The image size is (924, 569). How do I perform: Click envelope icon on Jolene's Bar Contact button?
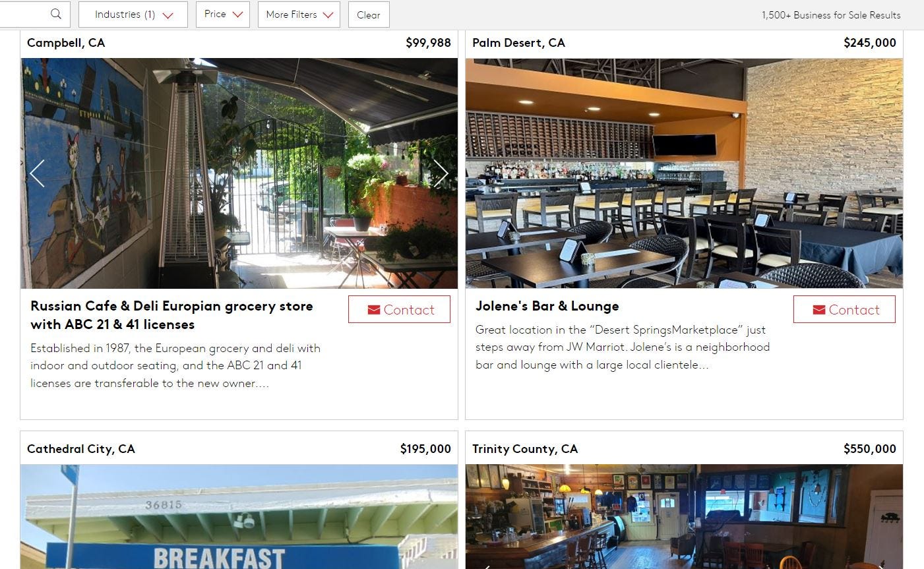pyautogui.click(x=819, y=310)
